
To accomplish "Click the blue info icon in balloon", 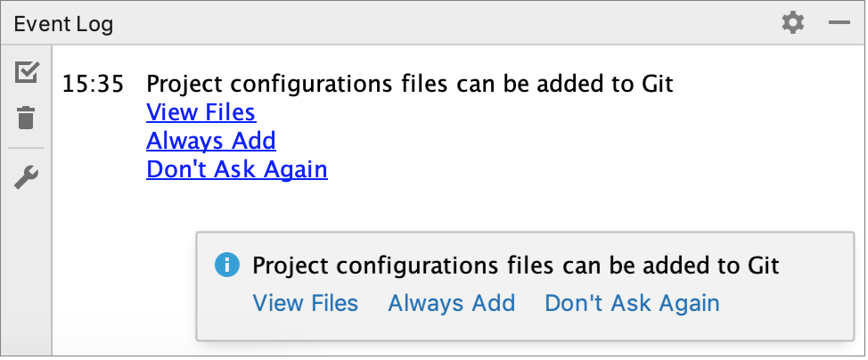I will click(228, 265).
